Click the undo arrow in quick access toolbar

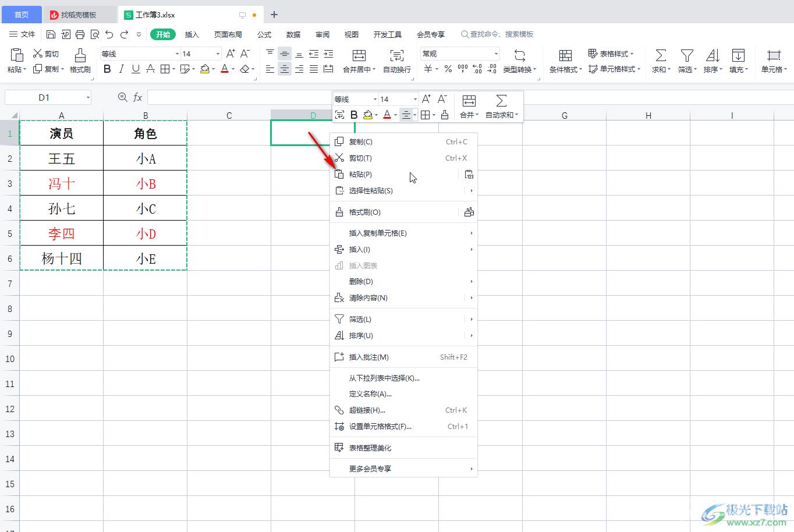pyautogui.click(x=109, y=34)
